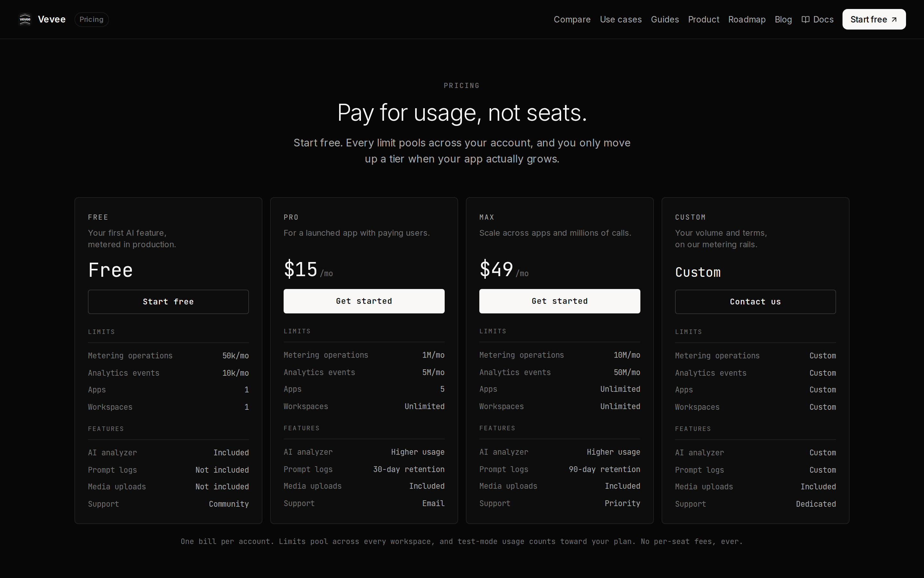The height and width of the screenshot is (578, 924).
Task: Click Apps 'Unlimited' value in Max plan
Action: pyautogui.click(x=620, y=389)
